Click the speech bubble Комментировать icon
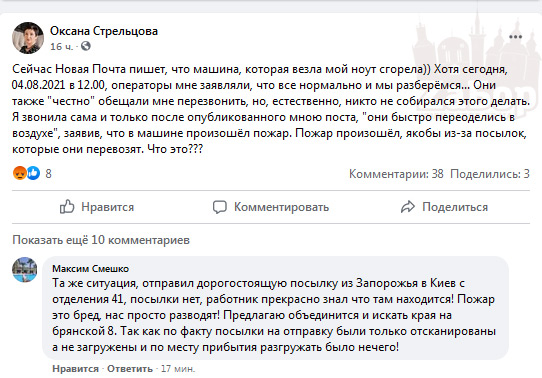This screenshot has width=542, height=378. [220, 207]
